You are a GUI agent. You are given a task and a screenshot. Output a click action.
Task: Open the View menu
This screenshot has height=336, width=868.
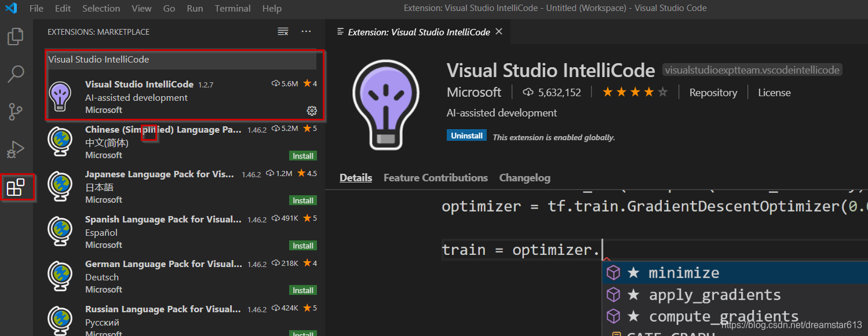(141, 8)
